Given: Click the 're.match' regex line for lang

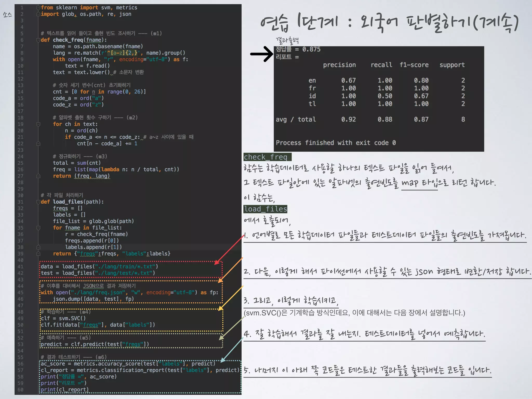Looking at the screenshot, I should (x=119, y=53).
